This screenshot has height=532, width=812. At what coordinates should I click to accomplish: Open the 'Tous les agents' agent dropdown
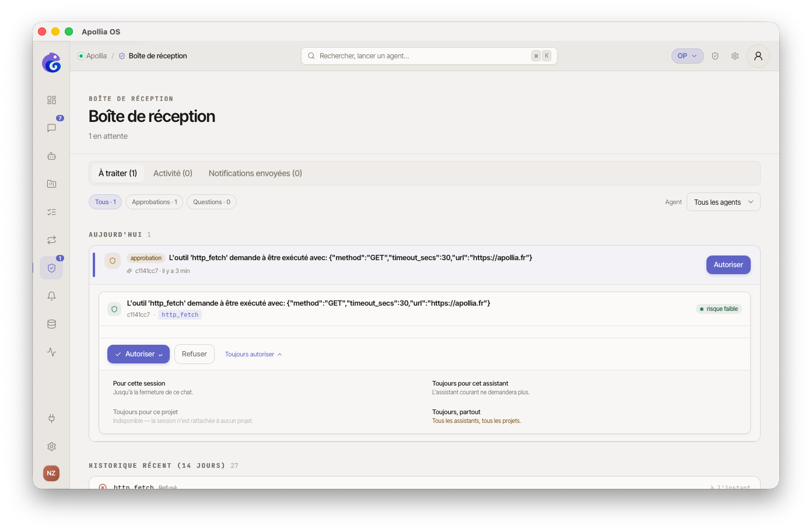click(723, 202)
